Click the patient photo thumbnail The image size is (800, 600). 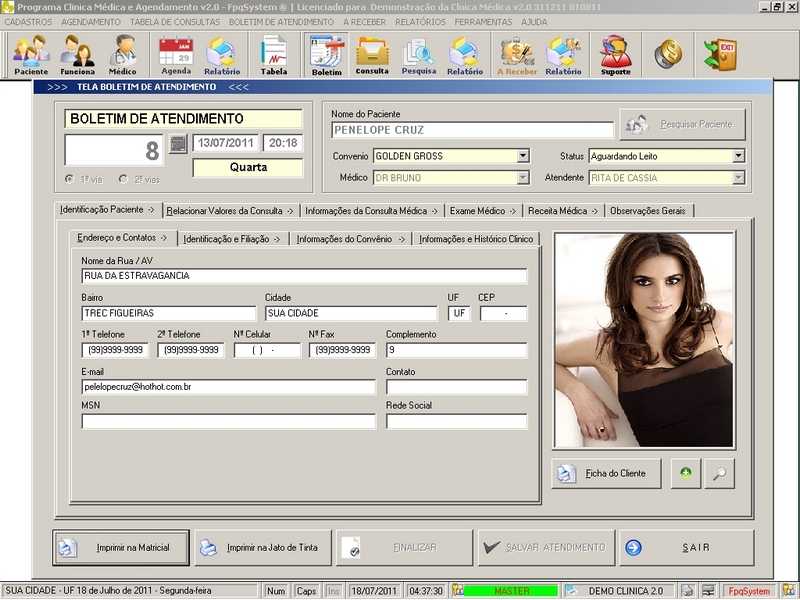(x=644, y=340)
